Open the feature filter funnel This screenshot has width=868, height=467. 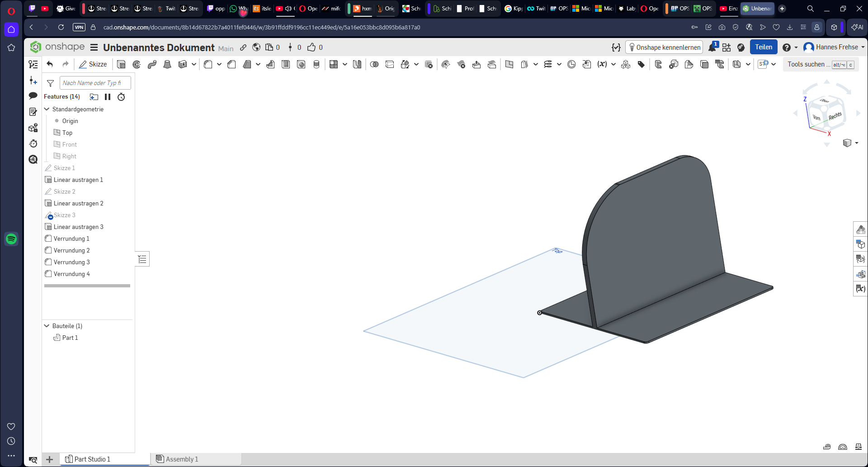click(51, 83)
